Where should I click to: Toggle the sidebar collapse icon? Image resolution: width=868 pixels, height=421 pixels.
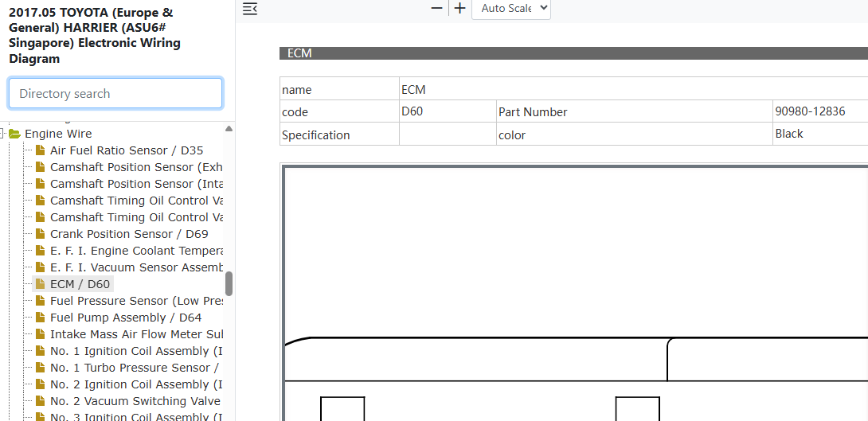(x=250, y=8)
